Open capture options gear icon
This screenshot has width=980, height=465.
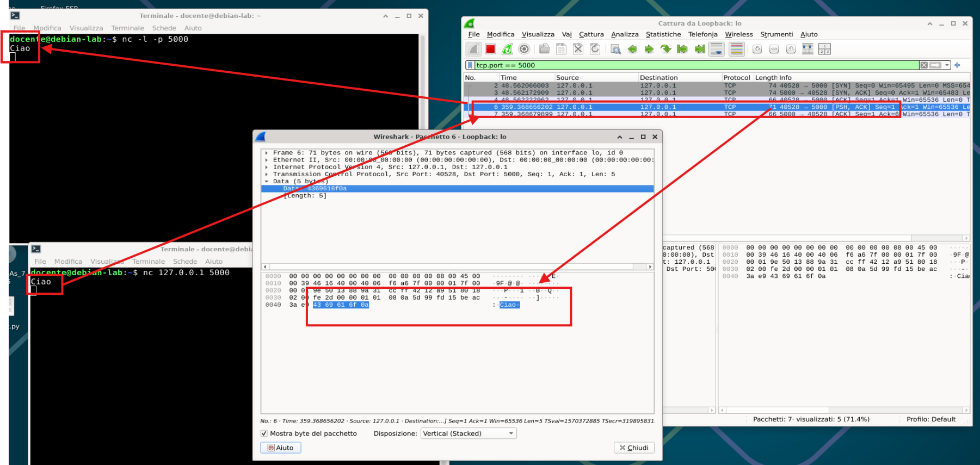click(524, 49)
